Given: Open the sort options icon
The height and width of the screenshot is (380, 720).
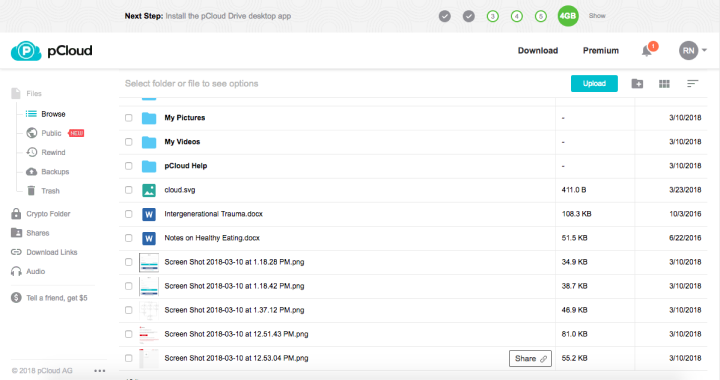Looking at the screenshot, I should click(692, 83).
